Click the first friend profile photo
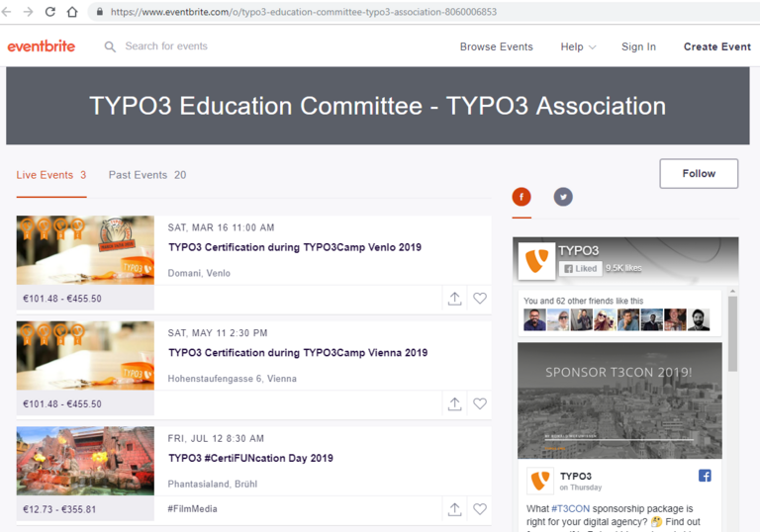The width and height of the screenshot is (760, 532). click(x=534, y=319)
